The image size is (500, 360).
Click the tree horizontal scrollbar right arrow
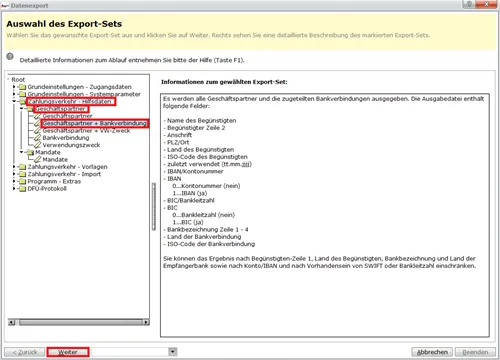click(146, 322)
